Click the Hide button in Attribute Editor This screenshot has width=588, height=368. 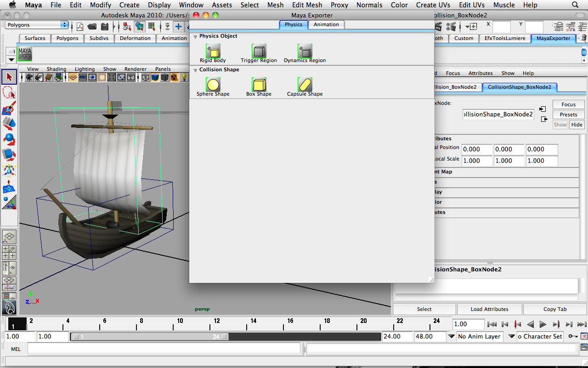point(577,125)
